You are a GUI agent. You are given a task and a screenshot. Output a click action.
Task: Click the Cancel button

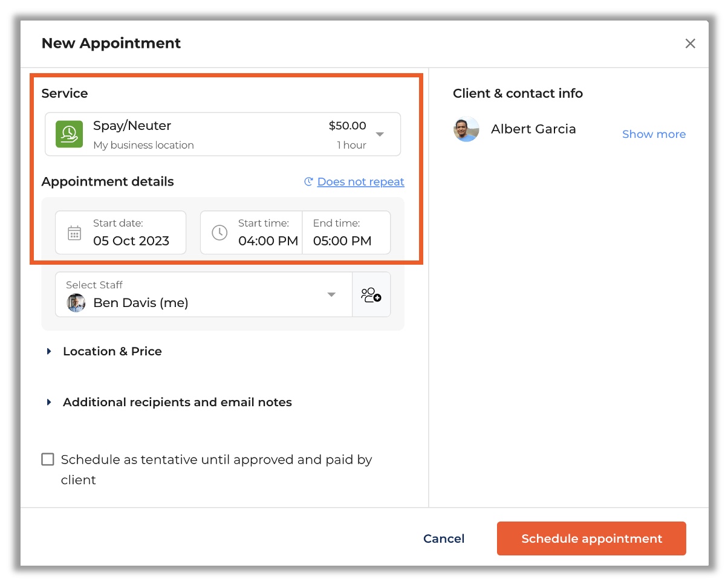pyautogui.click(x=444, y=538)
